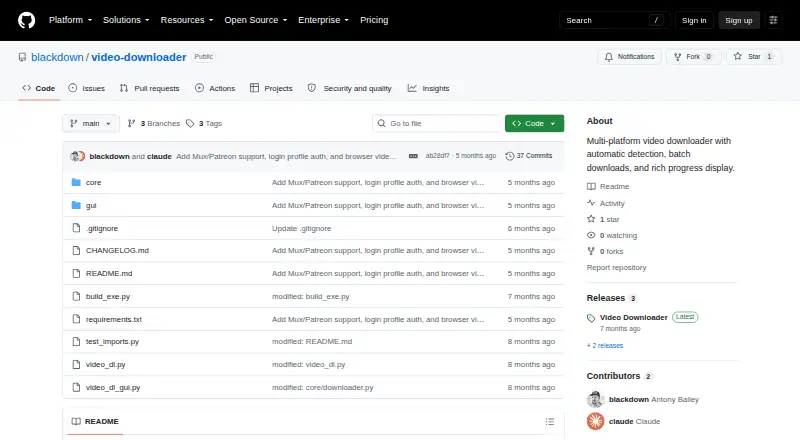The image size is (800, 440).
Task: Click the video_dl.py file icon
Action: (x=76, y=364)
